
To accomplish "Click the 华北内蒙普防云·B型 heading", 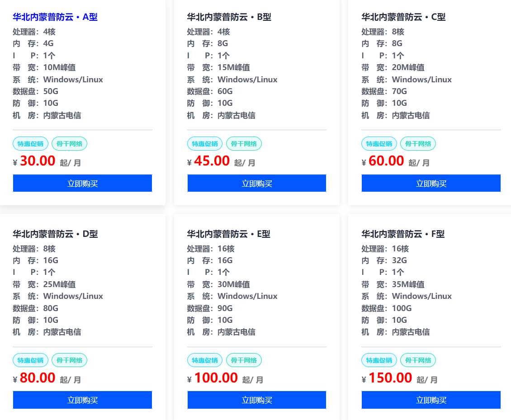I will pyautogui.click(x=229, y=17).
